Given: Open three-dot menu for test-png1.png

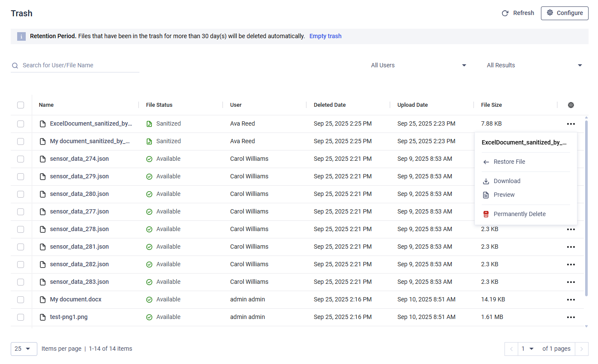Looking at the screenshot, I should [571, 317].
